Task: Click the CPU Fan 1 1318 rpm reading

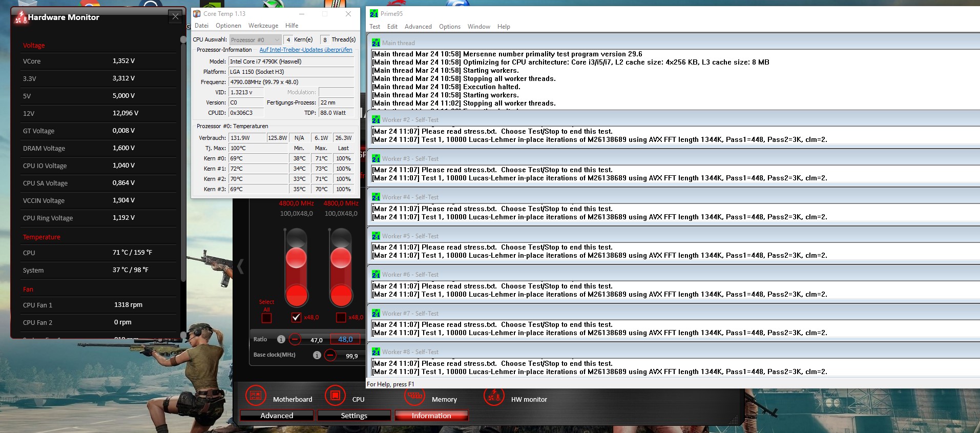Action: (128, 305)
